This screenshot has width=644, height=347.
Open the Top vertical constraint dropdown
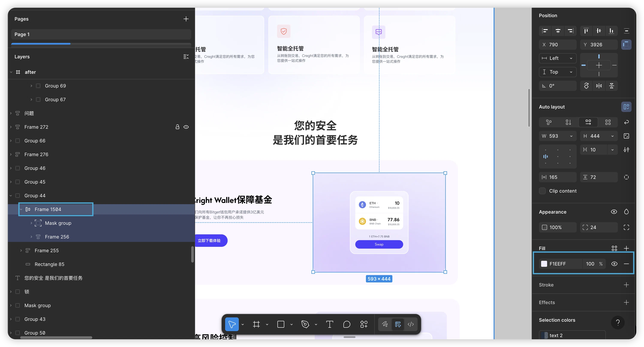tap(558, 72)
